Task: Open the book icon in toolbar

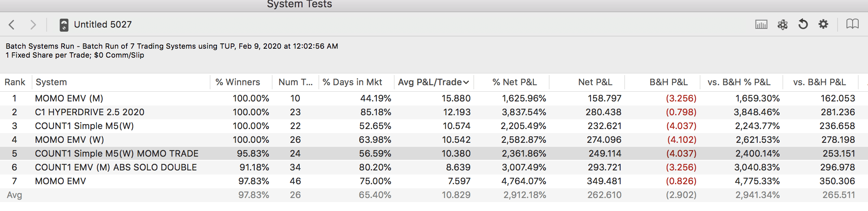Action: pos(852,24)
